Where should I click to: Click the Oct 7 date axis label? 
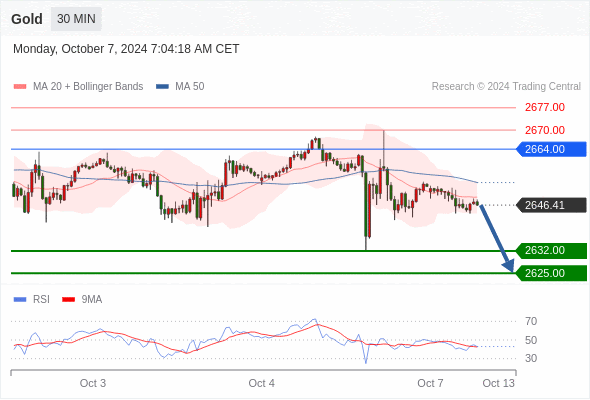(430, 383)
